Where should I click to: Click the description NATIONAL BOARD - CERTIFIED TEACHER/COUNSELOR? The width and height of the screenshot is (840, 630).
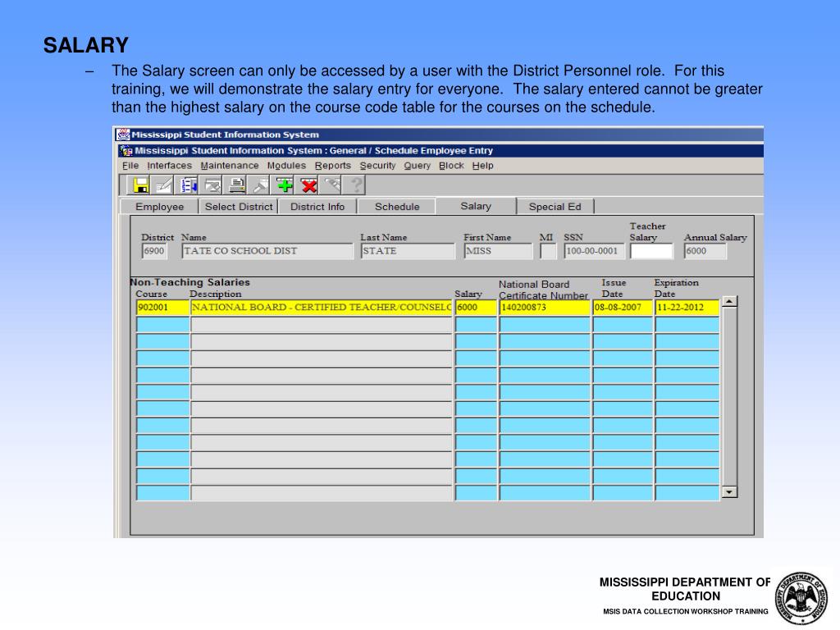(x=322, y=308)
